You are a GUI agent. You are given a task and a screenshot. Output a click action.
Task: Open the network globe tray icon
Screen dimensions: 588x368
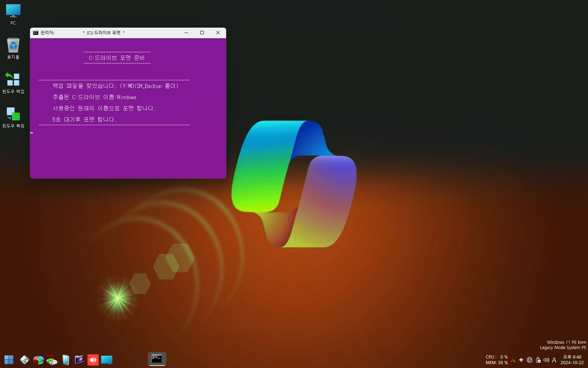click(530, 360)
